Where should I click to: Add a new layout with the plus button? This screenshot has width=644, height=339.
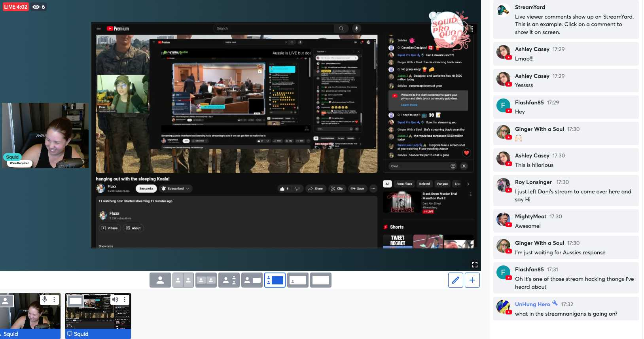pyautogui.click(x=472, y=280)
